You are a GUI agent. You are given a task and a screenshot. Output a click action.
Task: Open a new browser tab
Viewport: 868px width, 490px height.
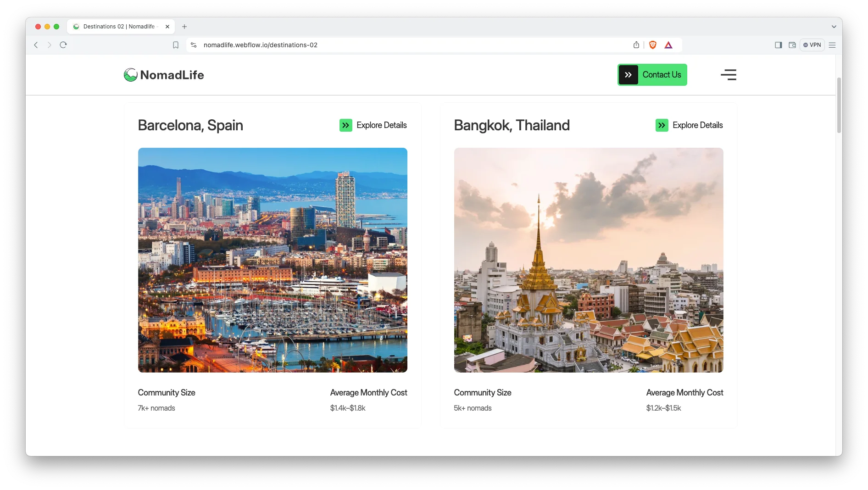[184, 27]
